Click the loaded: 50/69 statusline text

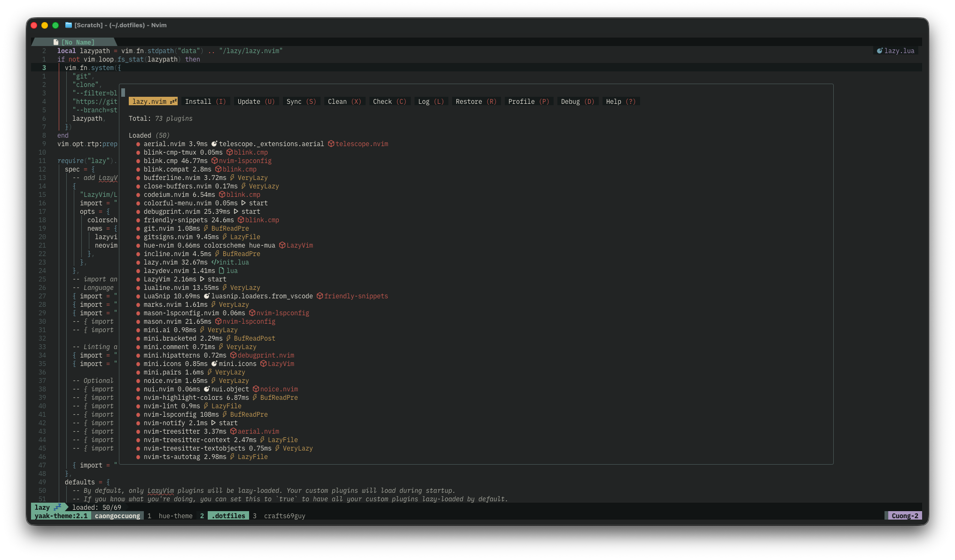click(x=96, y=507)
